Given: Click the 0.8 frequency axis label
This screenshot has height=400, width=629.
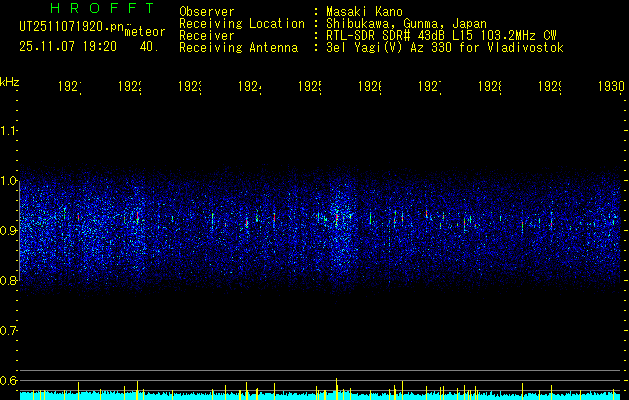Looking at the screenshot, I should (x=8, y=280).
